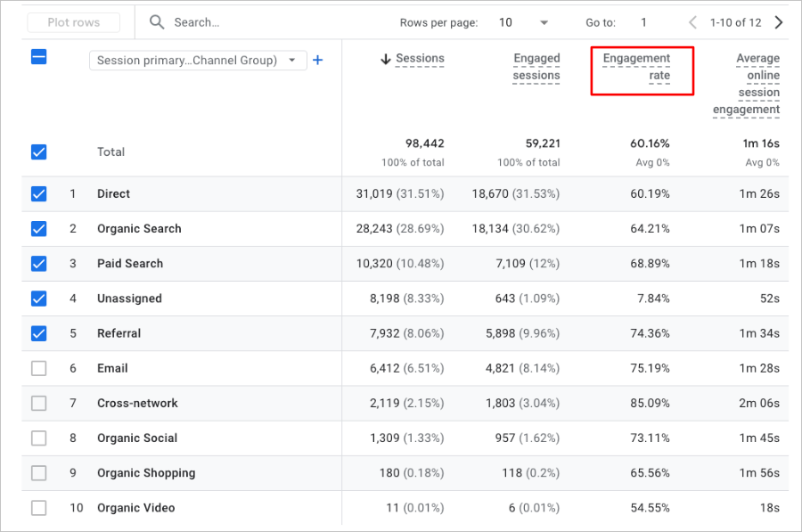This screenshot has width=802, height=532.
Task: Click the Plot rows button
Action: (x=73, y=21)
